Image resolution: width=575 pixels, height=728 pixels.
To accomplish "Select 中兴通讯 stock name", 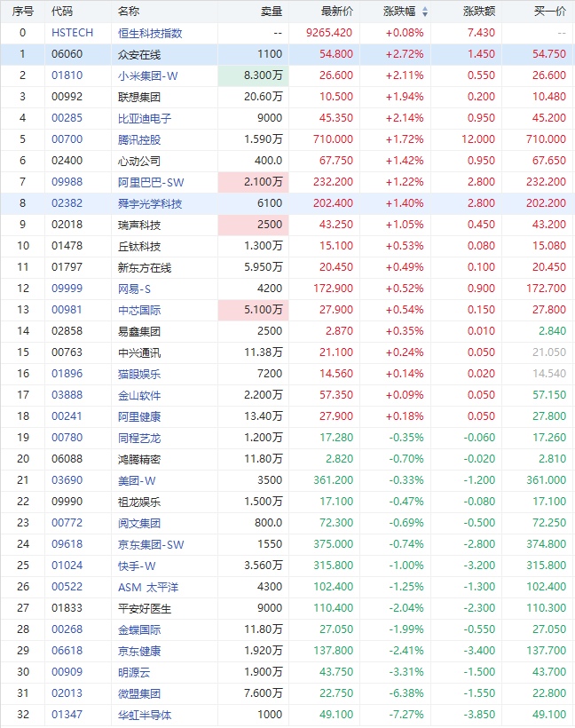I will point(139,352).
